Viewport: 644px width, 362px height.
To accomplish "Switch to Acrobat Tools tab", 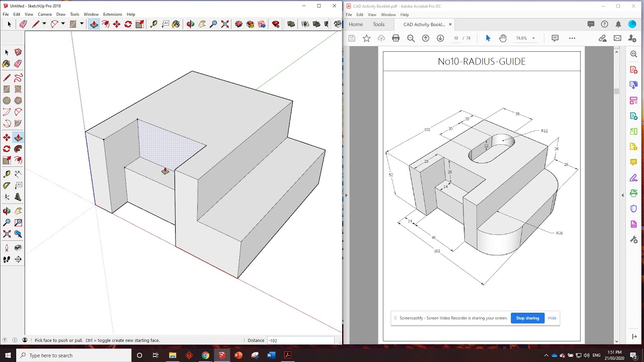I will tap(379, 24).
